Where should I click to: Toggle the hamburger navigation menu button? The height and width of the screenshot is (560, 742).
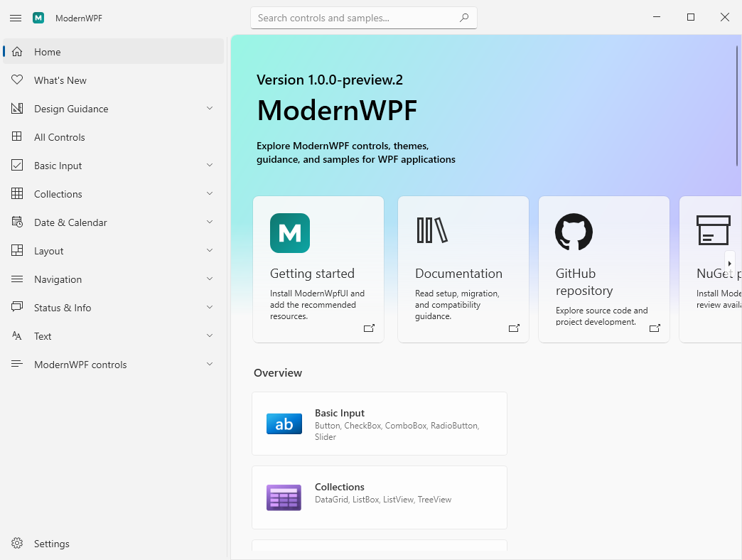pos(16,18)
